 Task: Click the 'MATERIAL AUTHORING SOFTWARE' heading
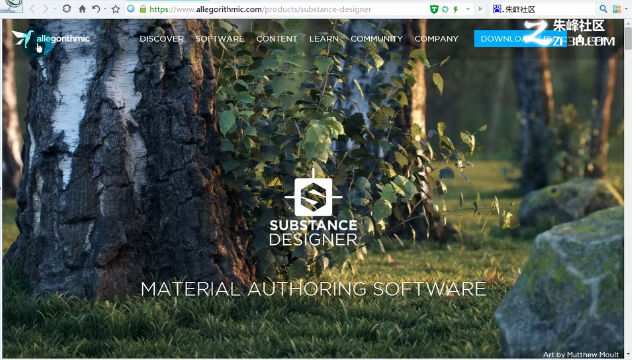click(313, 289)
